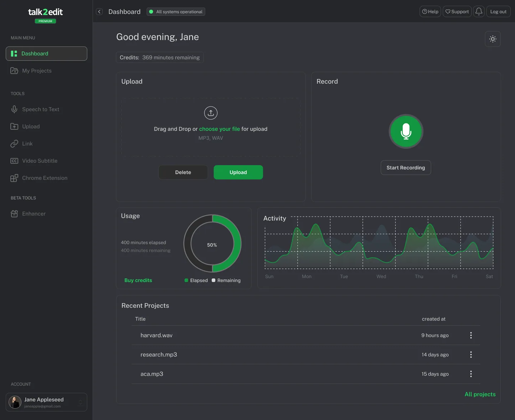Click the sidebar collapse chevron icon
This screenshot has height=420, width=515.
coord(99,12)
